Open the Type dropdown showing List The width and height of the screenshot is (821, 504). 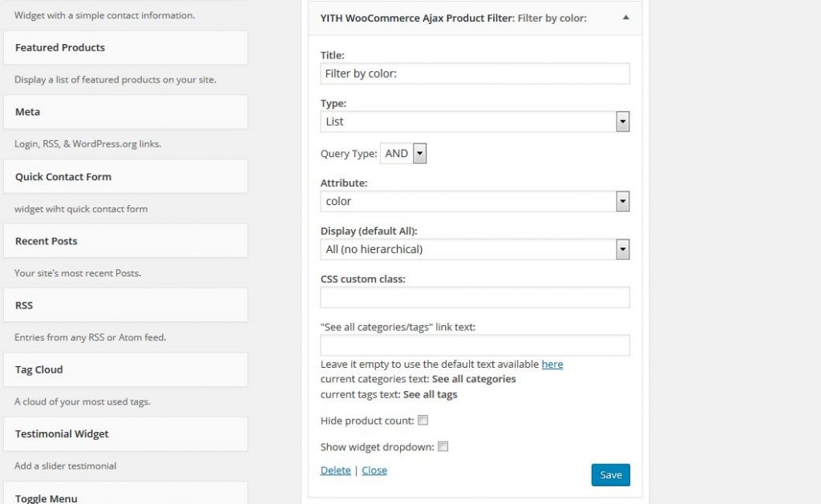tap(475, 122)
